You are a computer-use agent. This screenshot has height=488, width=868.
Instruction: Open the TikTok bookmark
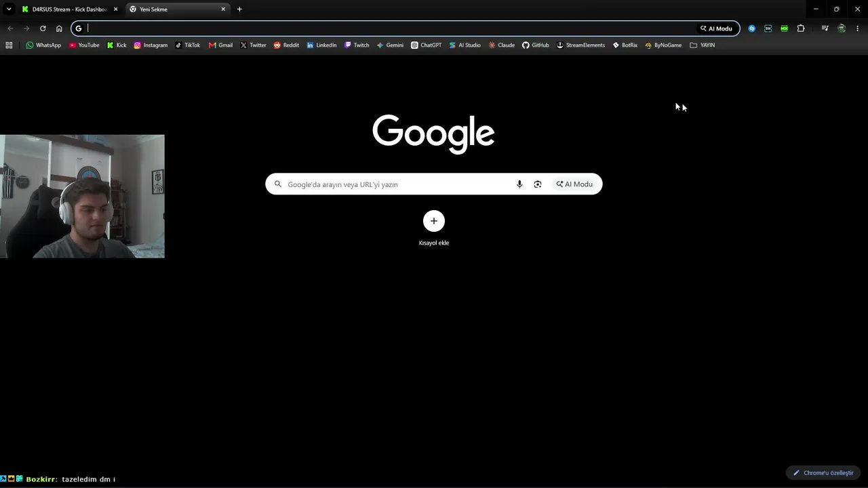[x=188, y=45]
